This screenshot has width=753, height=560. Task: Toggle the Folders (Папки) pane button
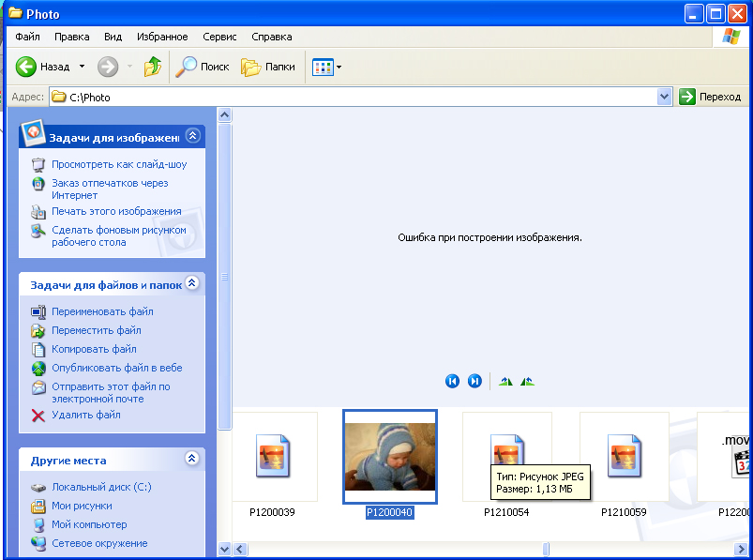click(x=268, y=67)
